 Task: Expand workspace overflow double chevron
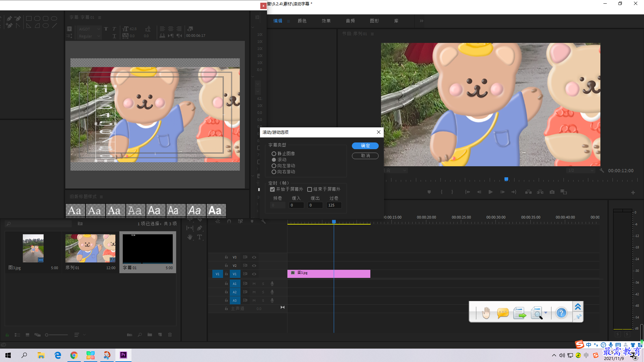422,21
